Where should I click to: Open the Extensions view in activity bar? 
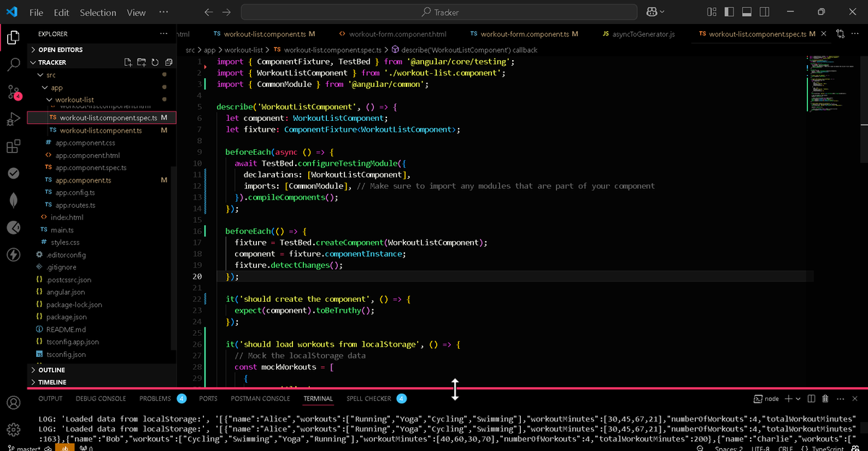tap(13, 147)
